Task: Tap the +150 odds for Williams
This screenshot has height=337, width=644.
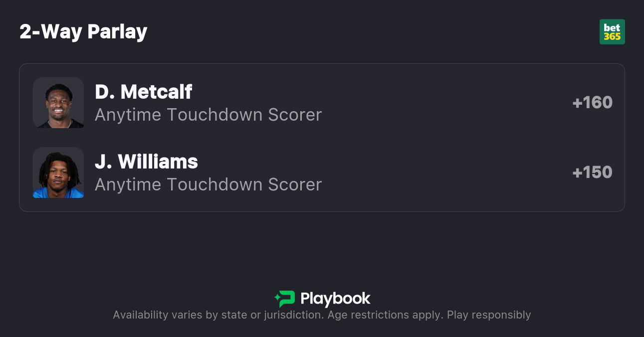Action: [x=592, y=172]
